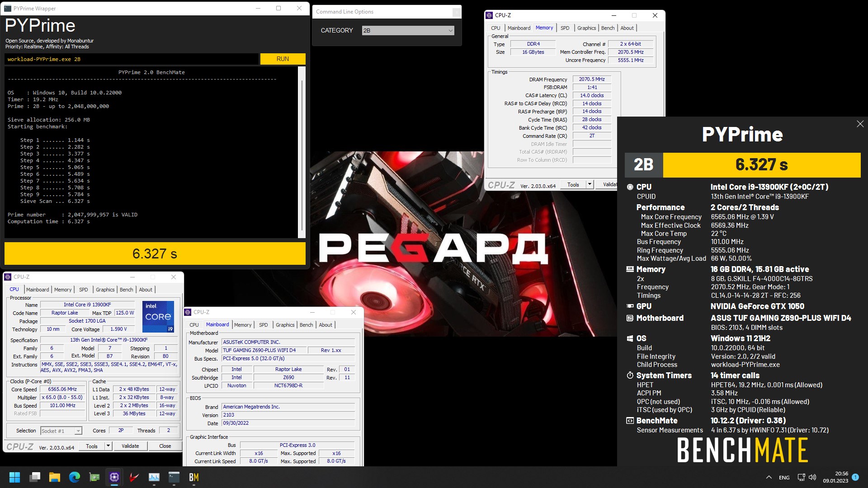The image size is (868, 488).
Task: Open the CPU-Z app from the taskbar
Action: pyautogui.click(x=114, y=477)
